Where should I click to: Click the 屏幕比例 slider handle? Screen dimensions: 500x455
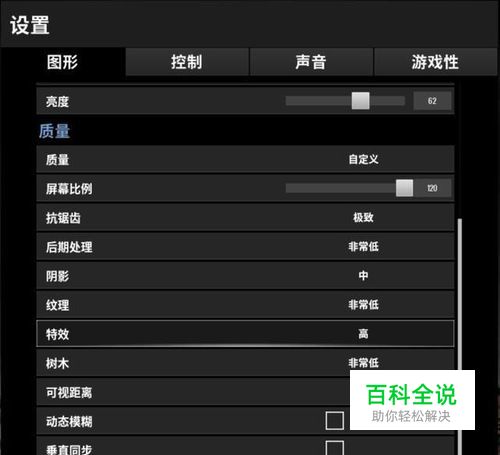coord(404,188)
